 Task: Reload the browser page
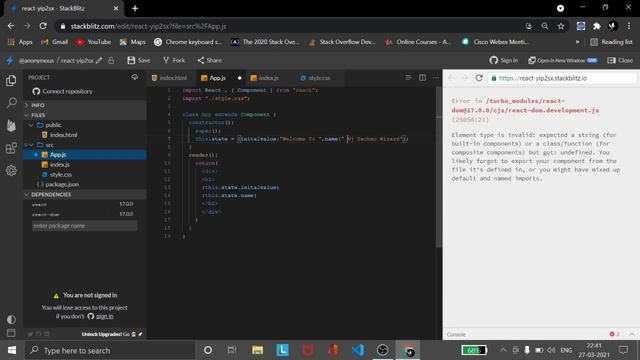[43, 26]
